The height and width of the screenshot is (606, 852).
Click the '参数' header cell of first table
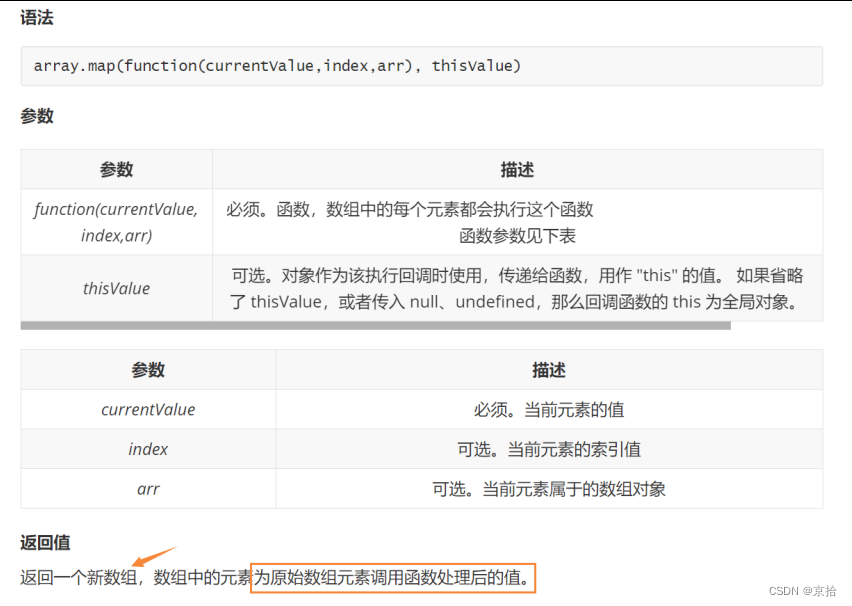(116, 170)
